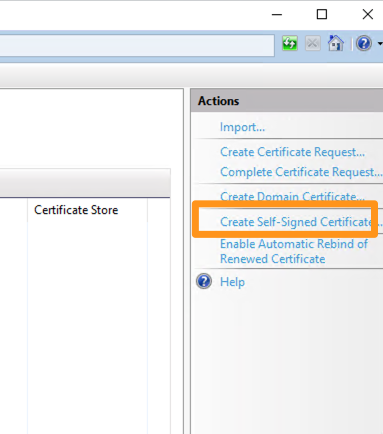This screenshot has height=434, width=383.
Task: Open the Help link in Actions pane
Action: (x=232, y=282)
